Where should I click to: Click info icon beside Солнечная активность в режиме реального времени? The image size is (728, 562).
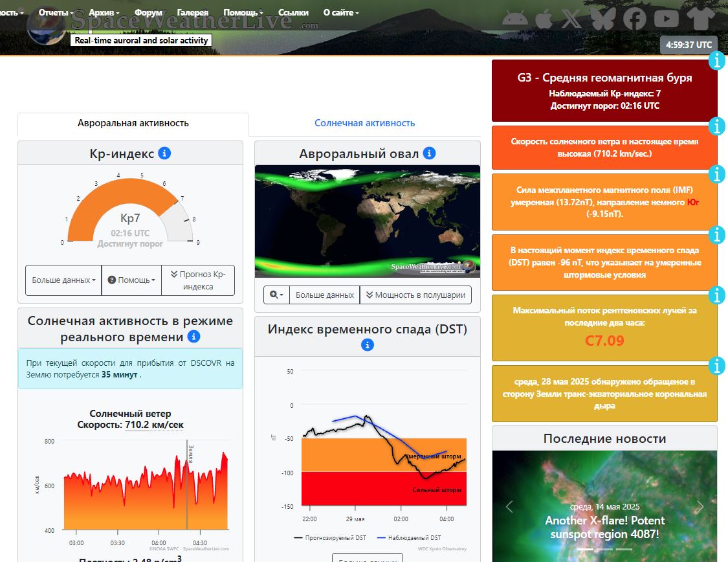[x=193, y=336]
